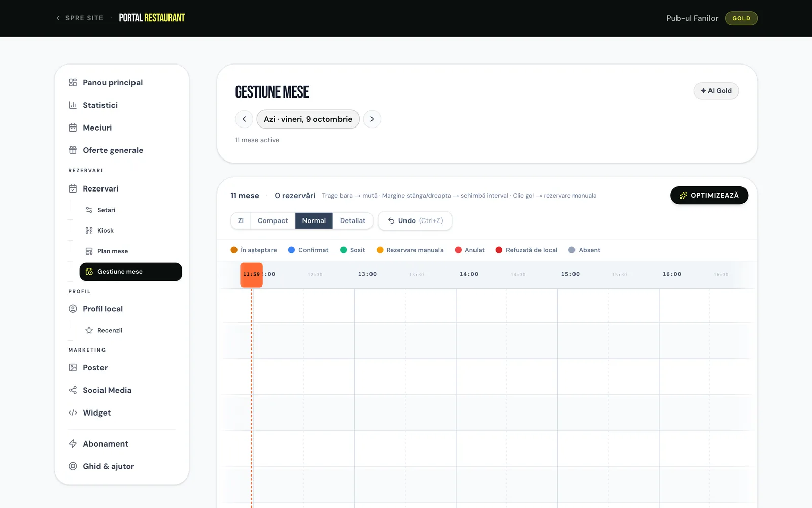This screenshot has width=812, height=508.
Task: Open Abonament lightning bolt icon
Action: 73,444
